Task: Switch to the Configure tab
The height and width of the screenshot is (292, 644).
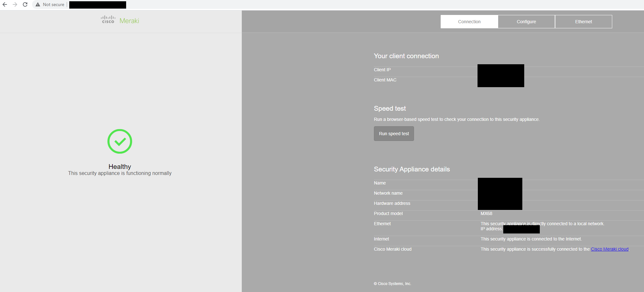Action: click(x=526, y=21)
